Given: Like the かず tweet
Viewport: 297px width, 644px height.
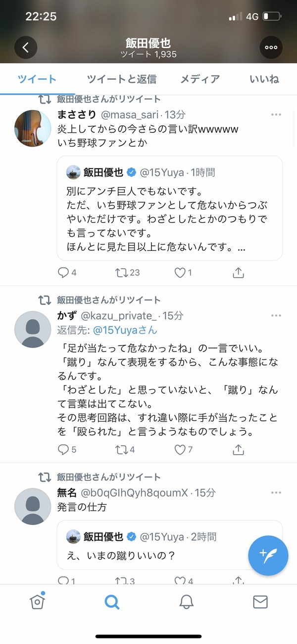Looking at the screenshot, I should pos(180,450).
